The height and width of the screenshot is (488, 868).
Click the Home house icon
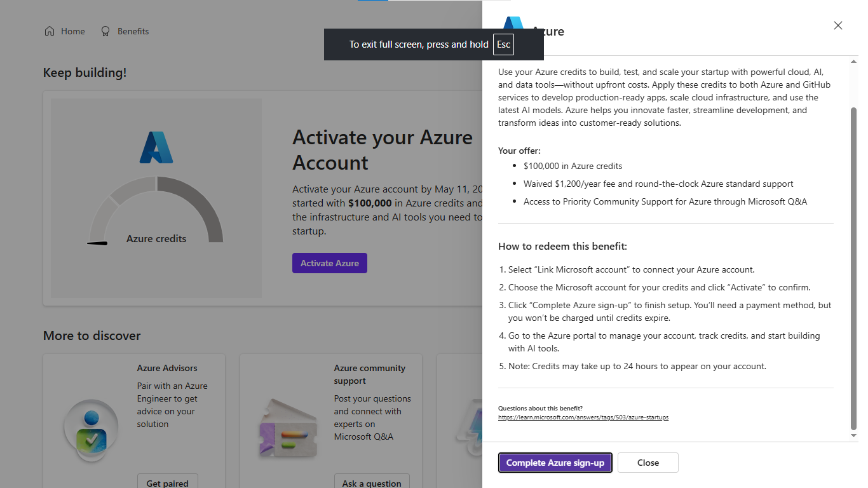tap(50, 31)
